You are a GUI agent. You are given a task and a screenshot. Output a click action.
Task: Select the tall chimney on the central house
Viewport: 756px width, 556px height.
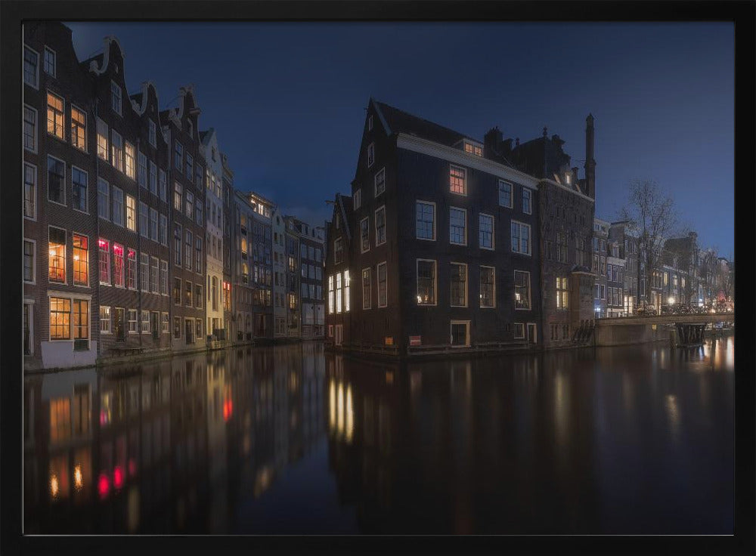click(x=589, y=151)
